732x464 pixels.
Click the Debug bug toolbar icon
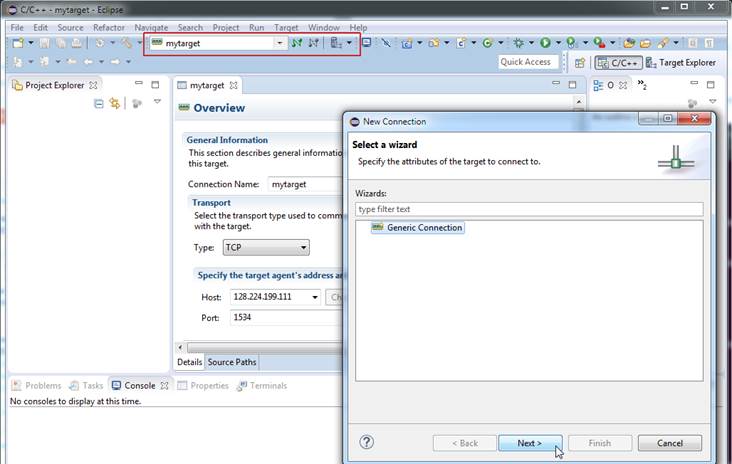tap(518, 44)
